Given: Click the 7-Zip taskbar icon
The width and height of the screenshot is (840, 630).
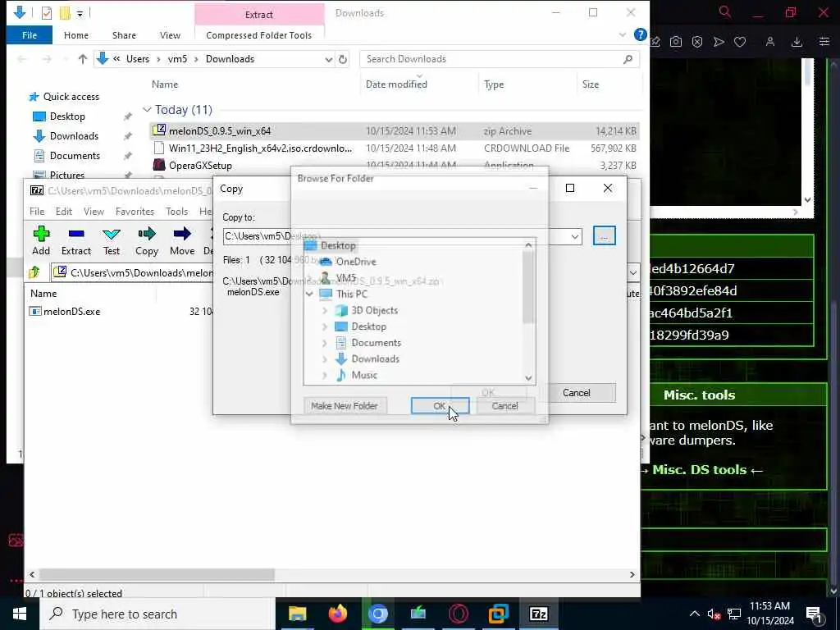Looking at the screenshot, I should (x=538, y=614).
